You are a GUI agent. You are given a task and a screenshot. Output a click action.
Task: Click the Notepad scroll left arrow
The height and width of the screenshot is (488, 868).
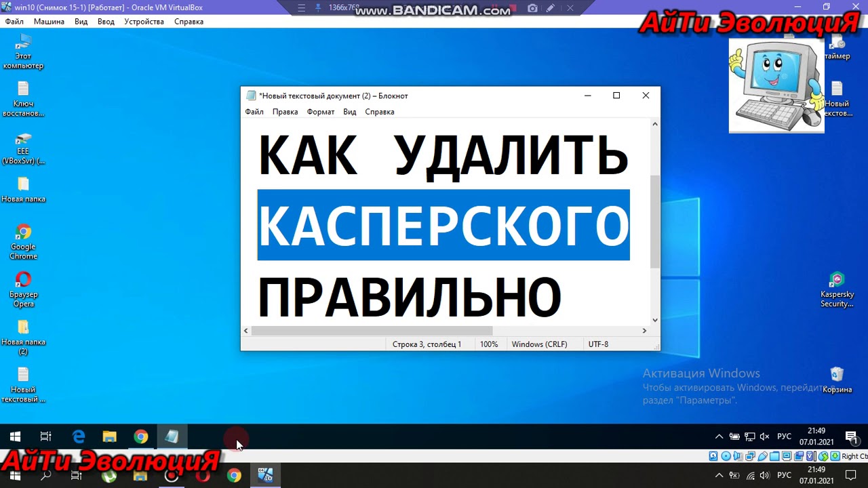pyautogui.click(x=246, y=331)
